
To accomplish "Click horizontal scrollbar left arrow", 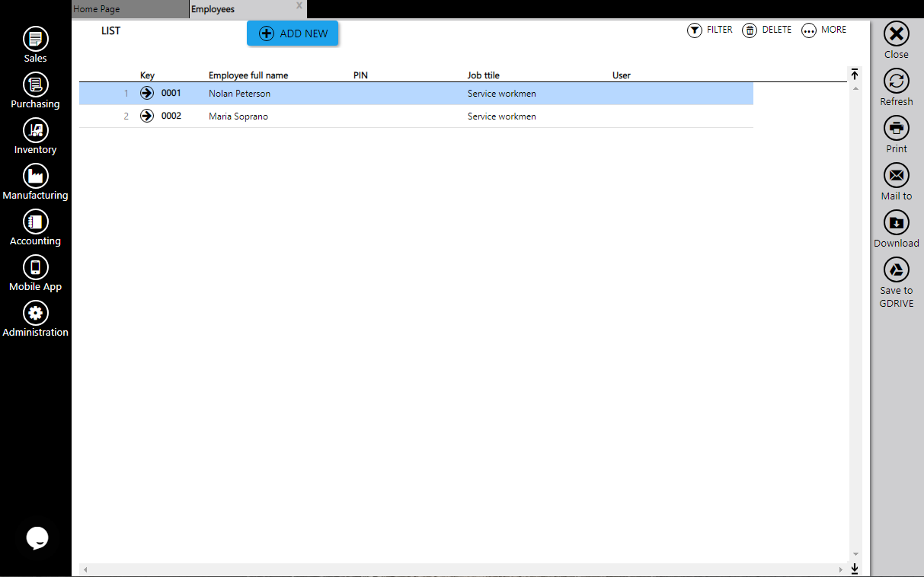I will [85, 569].
